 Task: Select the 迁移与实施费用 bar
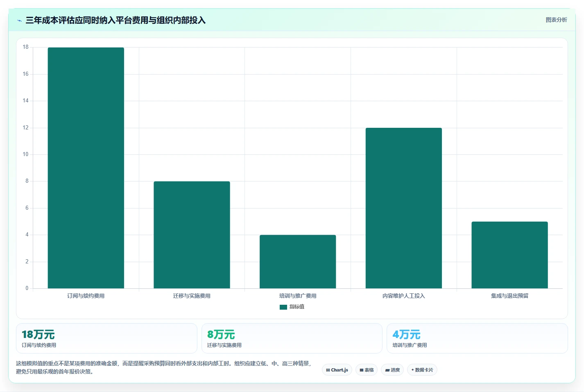tap(192, 235)
